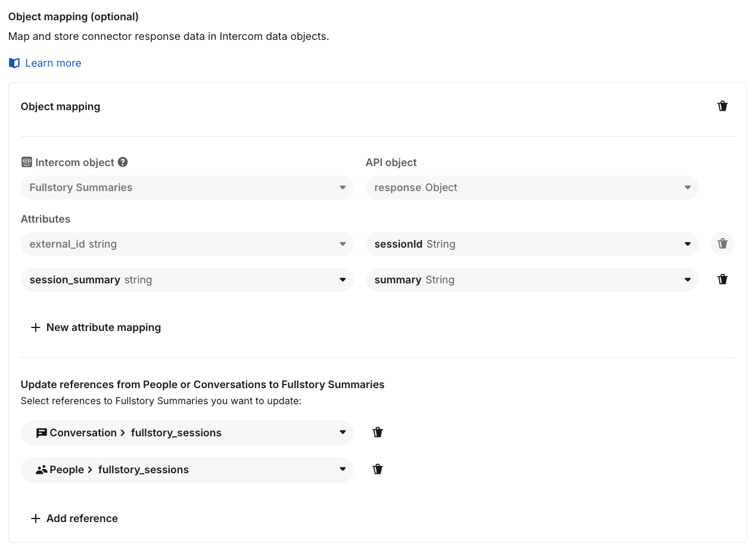The image size is (756, 553).
Task: Expand the People > fullstory_sessions reference dropdown
Action: tap(187, 470)
